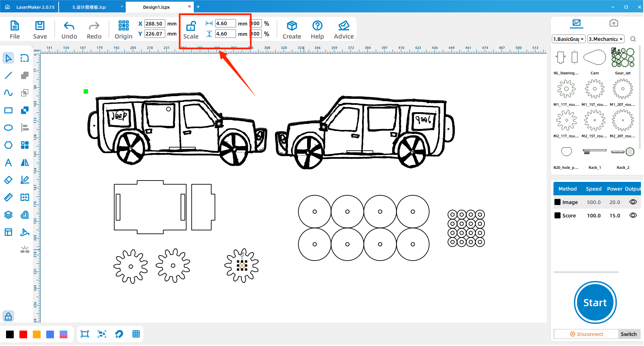644x346 pixels.
Task: Expand the 1.BasicGraph dropdown
Action: pos(569,39)
